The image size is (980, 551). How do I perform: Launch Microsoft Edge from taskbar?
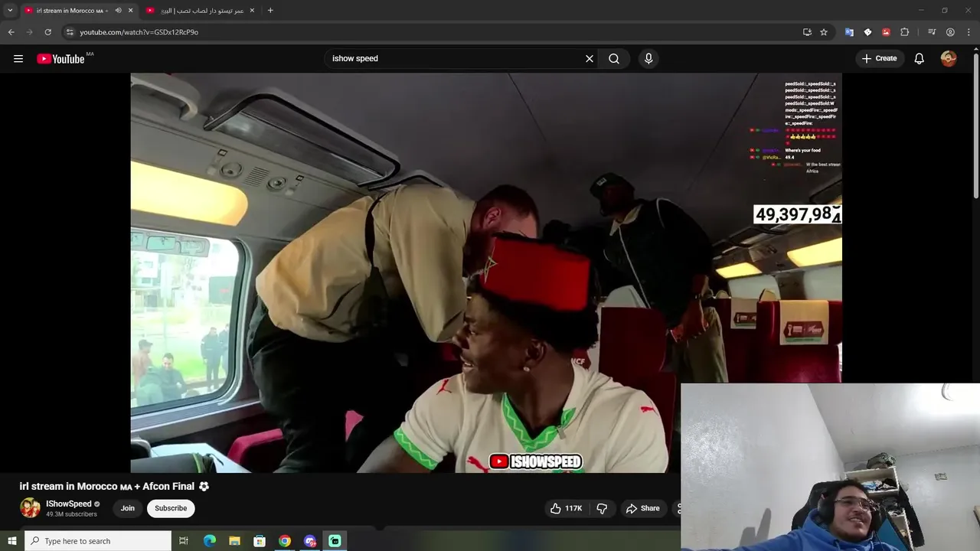point(210,541)
